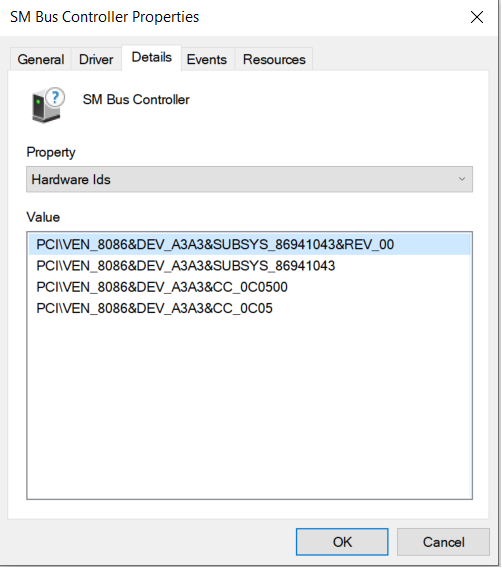Open the Driver tab

(96, 59)
